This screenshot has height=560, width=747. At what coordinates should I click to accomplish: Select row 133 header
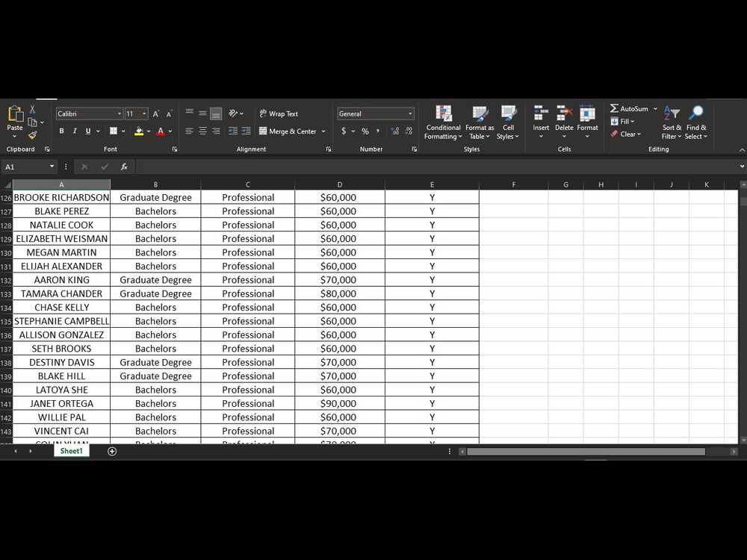click(x=6, y=293)
